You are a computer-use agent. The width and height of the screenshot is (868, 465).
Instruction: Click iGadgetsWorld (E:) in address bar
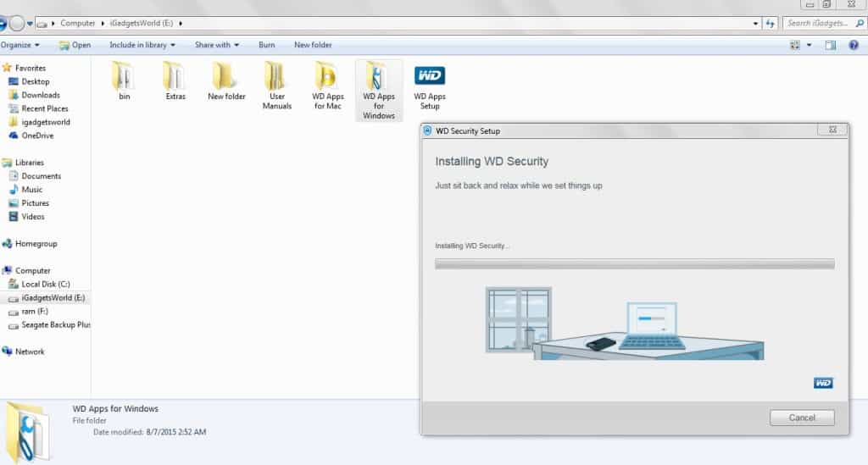142,23
